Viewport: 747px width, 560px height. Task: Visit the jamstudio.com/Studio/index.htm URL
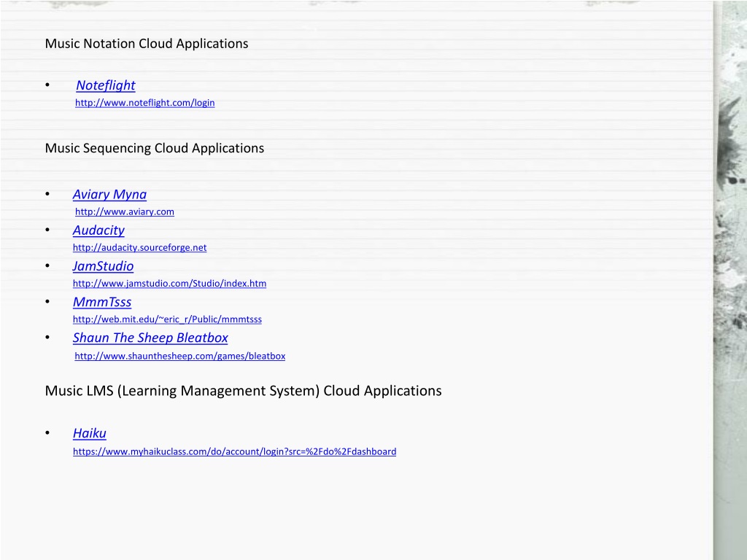click(169, 284)
